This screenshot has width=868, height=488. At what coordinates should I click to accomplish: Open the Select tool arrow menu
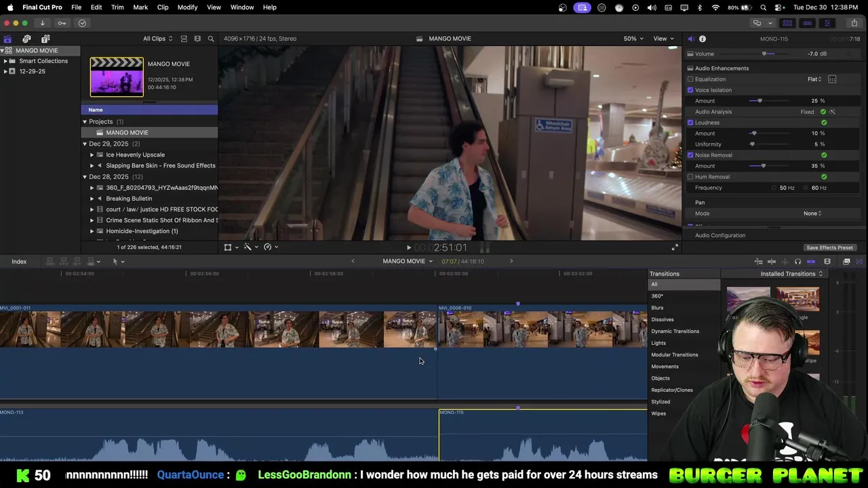pyautogui.click(x=118, y=262)
